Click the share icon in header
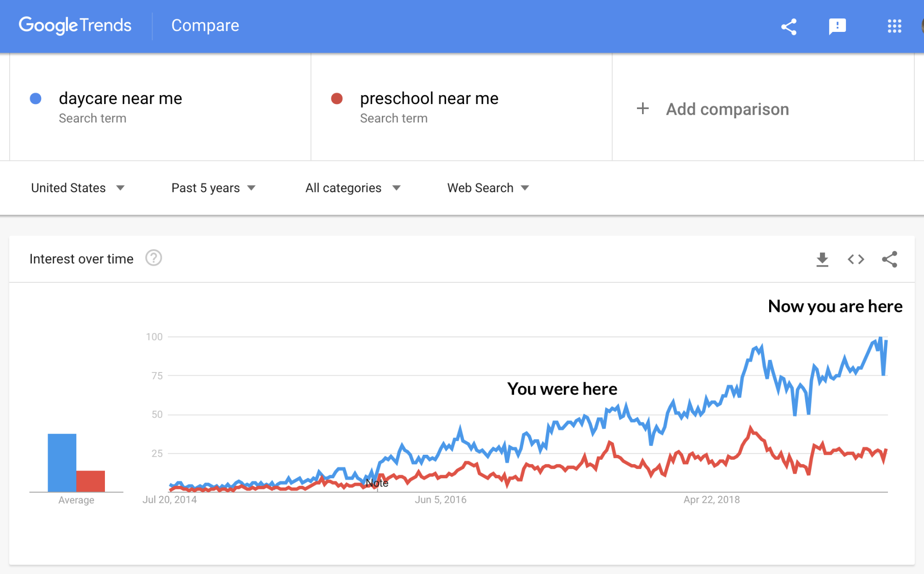The image size is (924, 574). point(789,27)
